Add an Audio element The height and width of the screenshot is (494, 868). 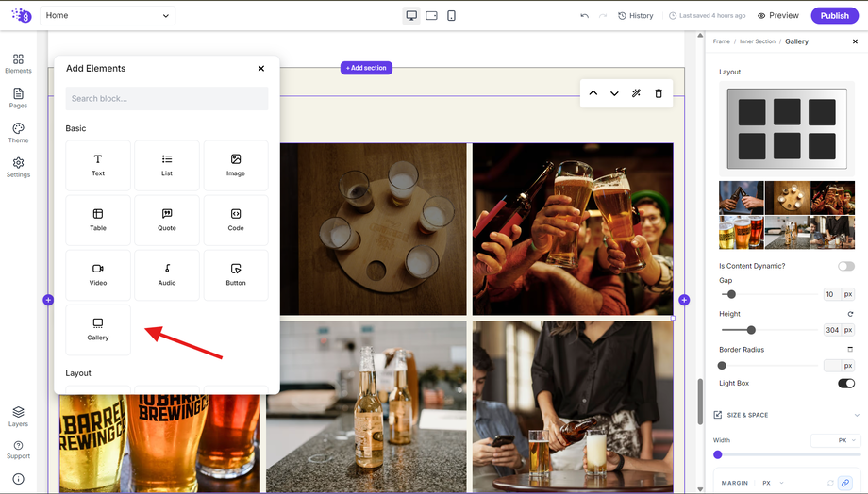pos(167,275)
